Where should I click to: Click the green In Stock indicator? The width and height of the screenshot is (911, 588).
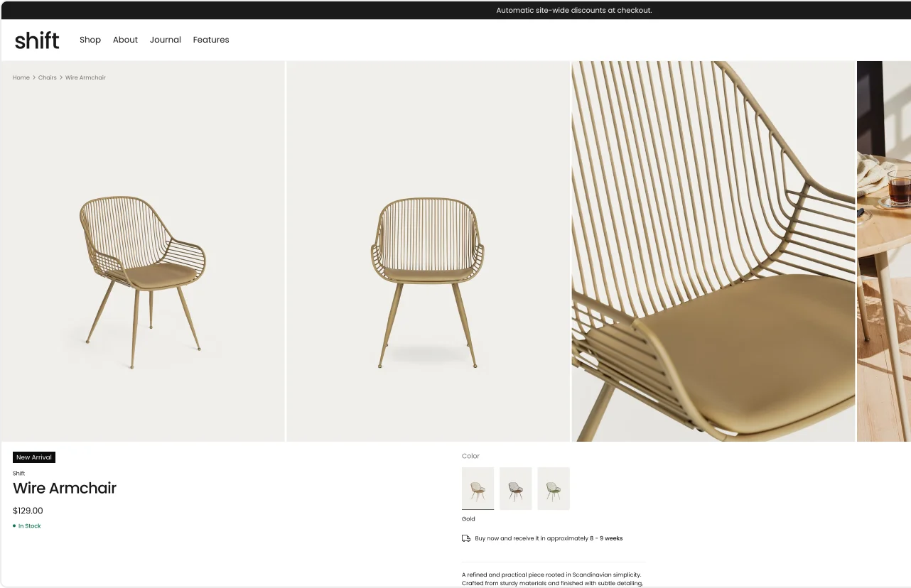pyautogui.click(x=27, y=526)
